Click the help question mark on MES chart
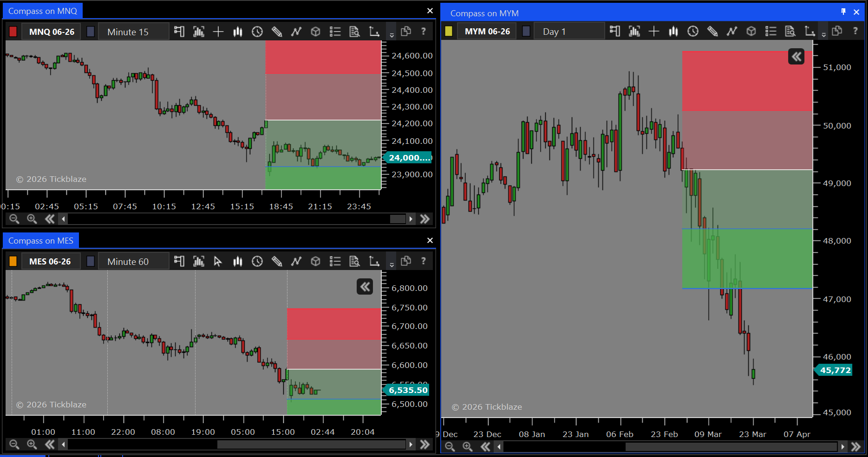This screenshot has height=457, width=868. tap(423, 261)
